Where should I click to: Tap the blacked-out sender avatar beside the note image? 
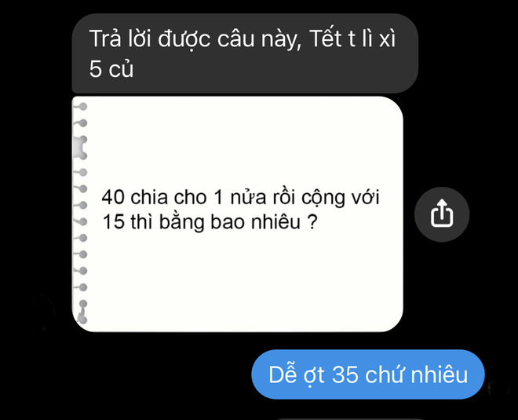pos(42,312)
